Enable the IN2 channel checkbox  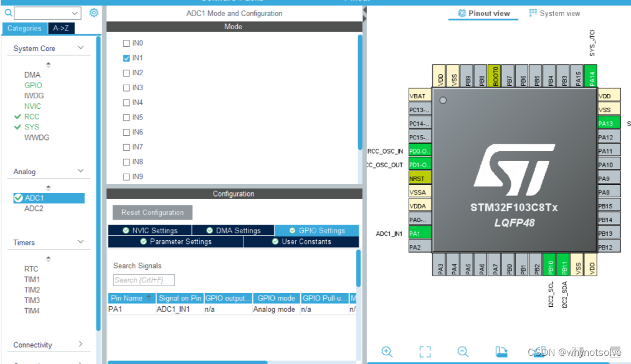(126, 73)
